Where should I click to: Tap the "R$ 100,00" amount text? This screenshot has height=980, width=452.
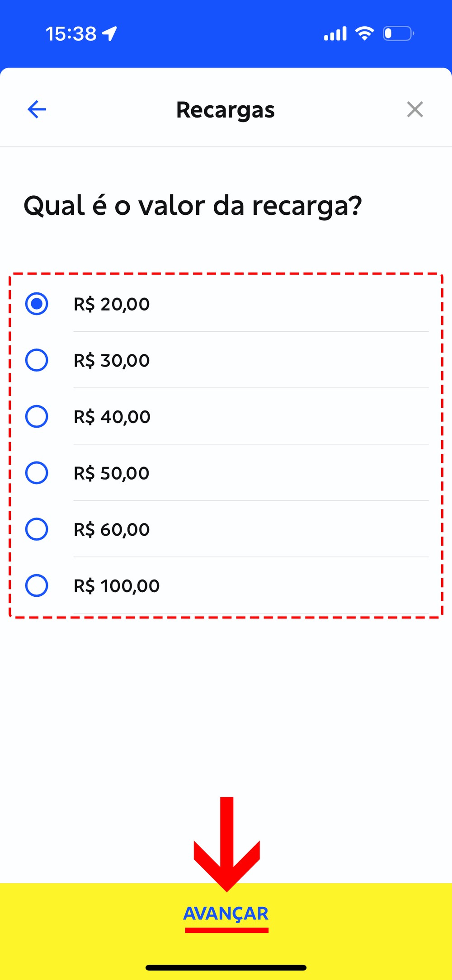[117, 586]
